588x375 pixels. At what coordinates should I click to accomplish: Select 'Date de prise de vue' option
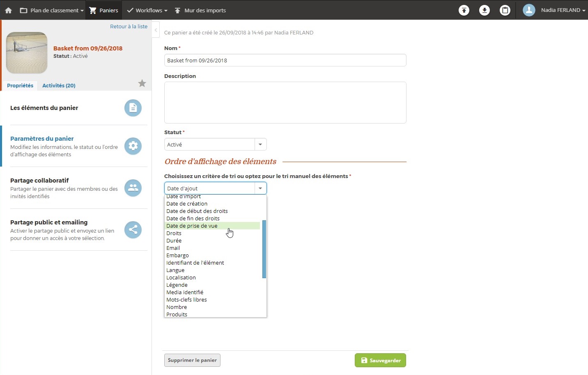pyautogui.click(x=192, y=226)
